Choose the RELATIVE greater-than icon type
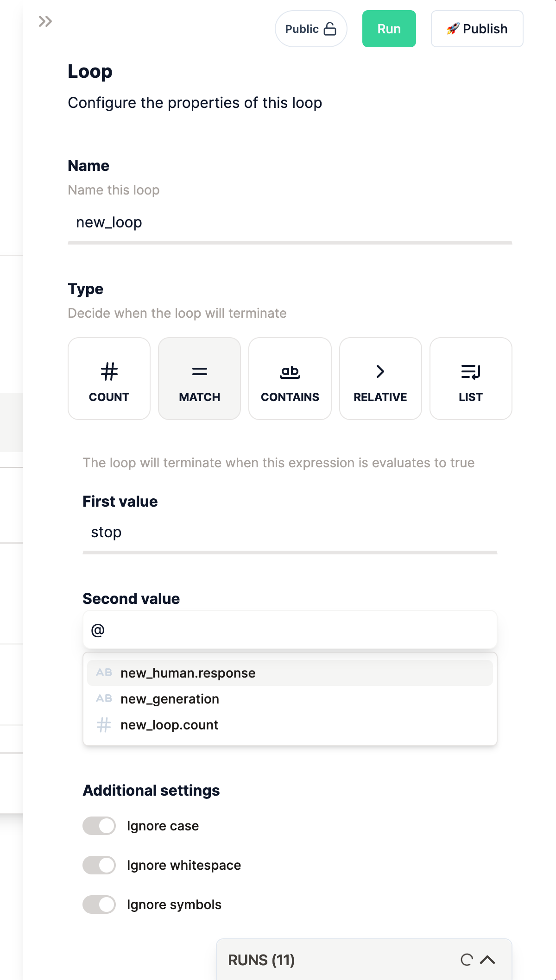 (x=380, y=378)
